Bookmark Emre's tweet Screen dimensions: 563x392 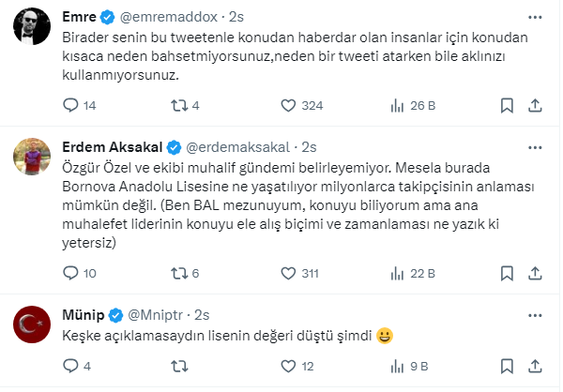pos(506,106)
